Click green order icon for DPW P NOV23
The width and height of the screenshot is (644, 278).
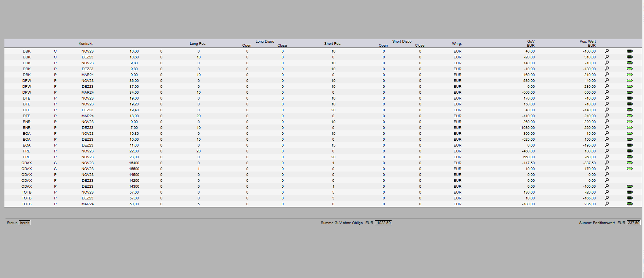coord(629,80)
